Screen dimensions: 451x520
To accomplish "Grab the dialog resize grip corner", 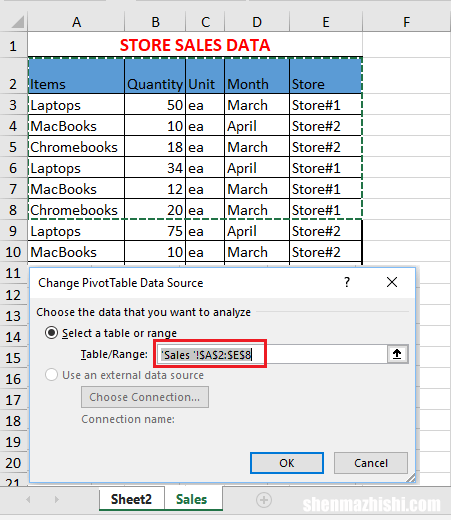I will click(411, 478).
